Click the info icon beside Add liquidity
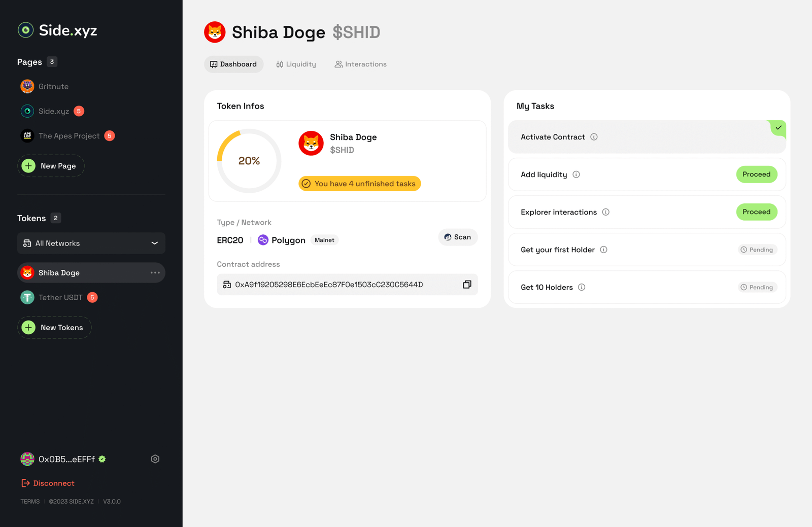The height and width of the screenshot is (527, 812). (576, 174)
